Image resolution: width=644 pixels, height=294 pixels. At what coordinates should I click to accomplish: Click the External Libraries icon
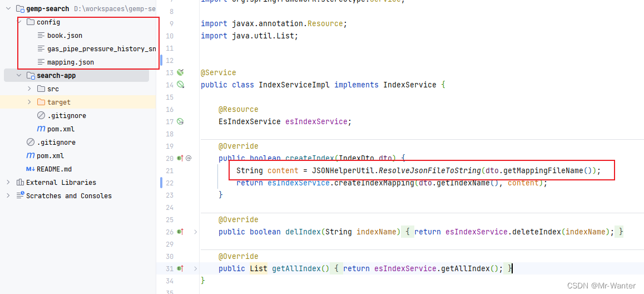coord(19,182)
